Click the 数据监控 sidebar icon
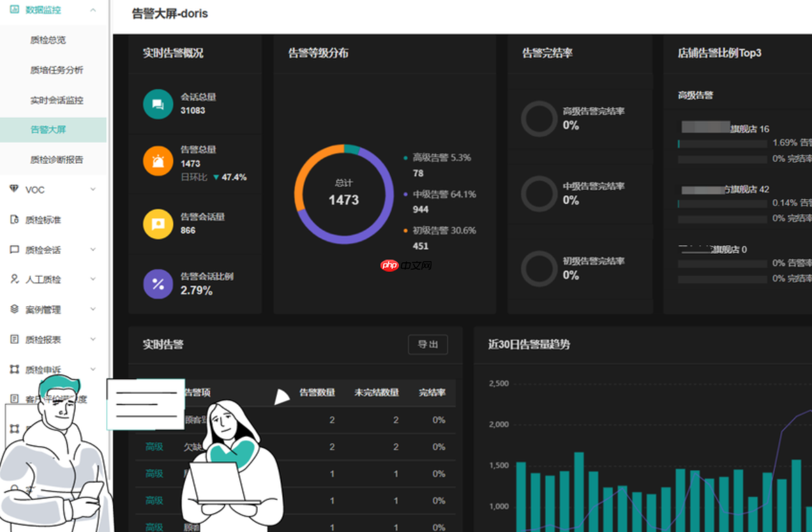Screen dimensions: 812x532 tap(14, 10)
